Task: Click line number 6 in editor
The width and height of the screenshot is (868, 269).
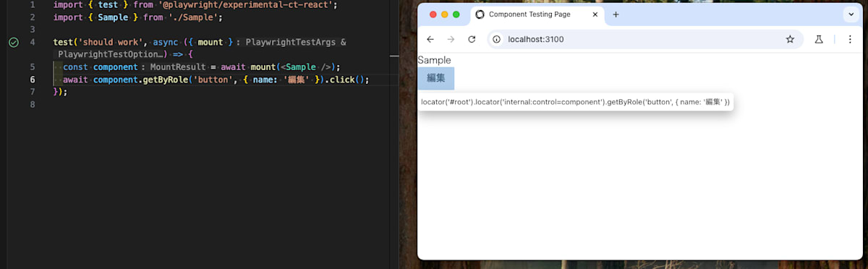Action: click(x=33, y=80)
